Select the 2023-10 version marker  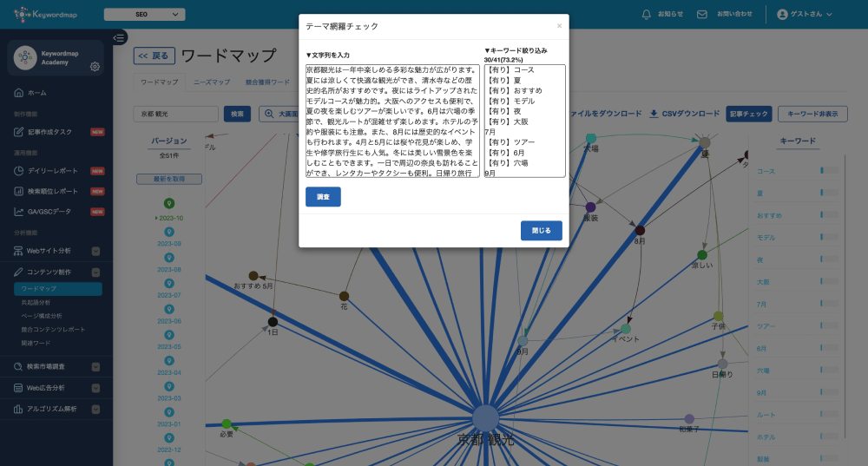169,204
